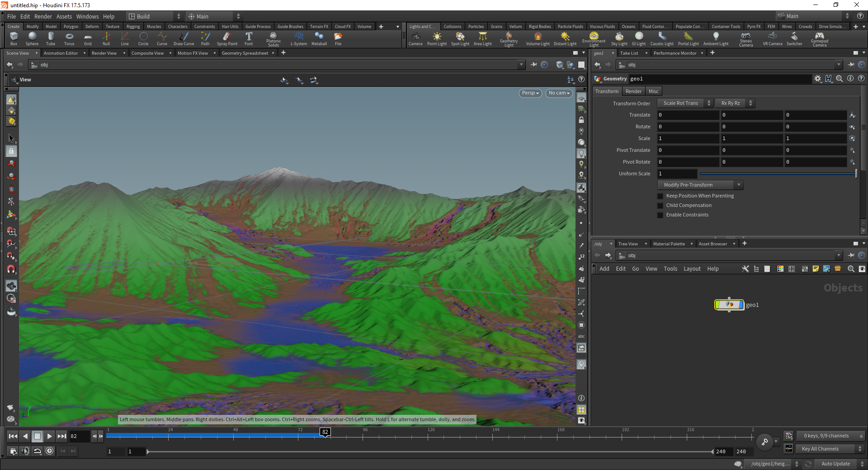The height and width of the screenshot is (470, 868).
Task: Jump to the last frame
Action: point(61,436)
